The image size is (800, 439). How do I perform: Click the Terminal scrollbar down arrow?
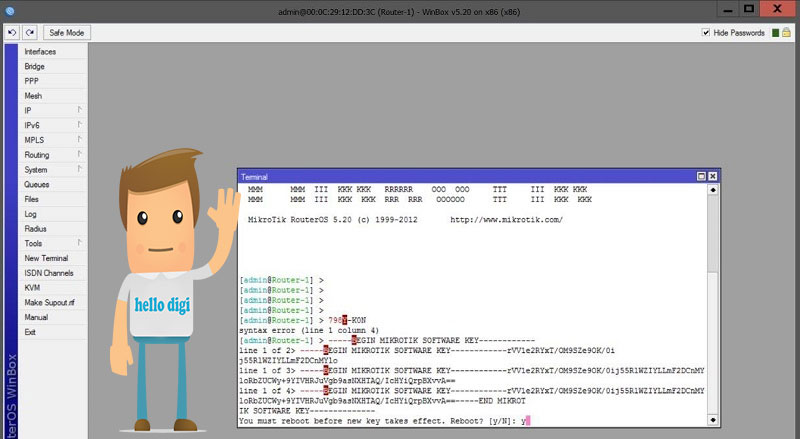click(713, 421)
